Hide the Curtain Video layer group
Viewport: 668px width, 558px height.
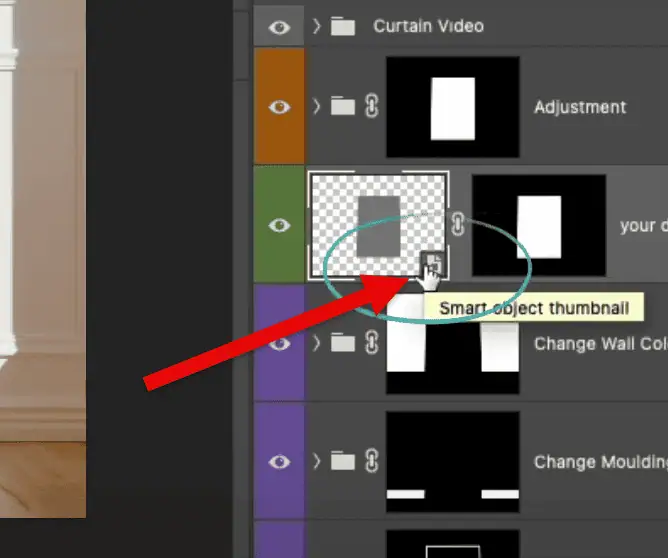tap(279, 28)
